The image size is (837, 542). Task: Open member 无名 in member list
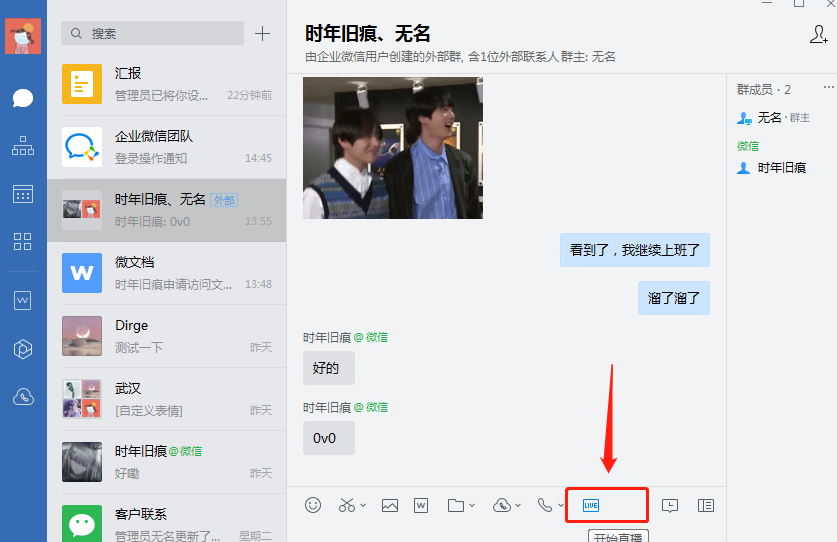(x=773, y=117)
